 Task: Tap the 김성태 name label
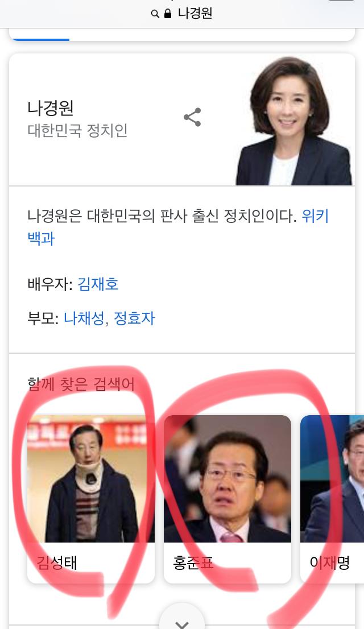point(56,562)
